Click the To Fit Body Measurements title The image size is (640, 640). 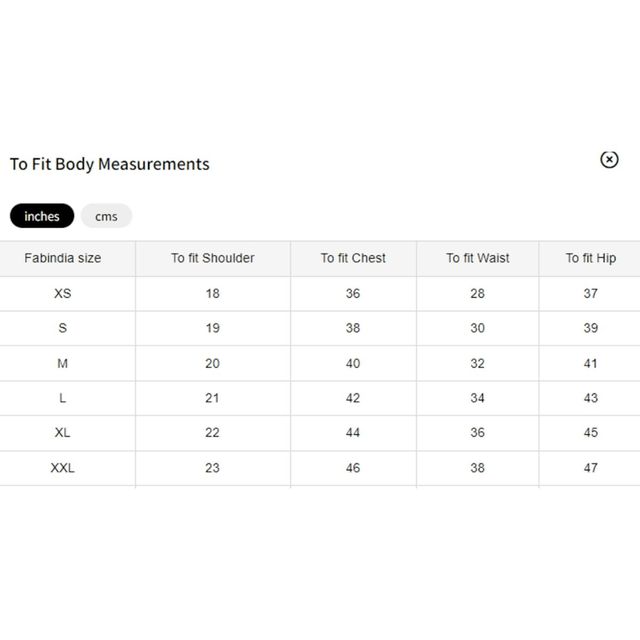110,164
